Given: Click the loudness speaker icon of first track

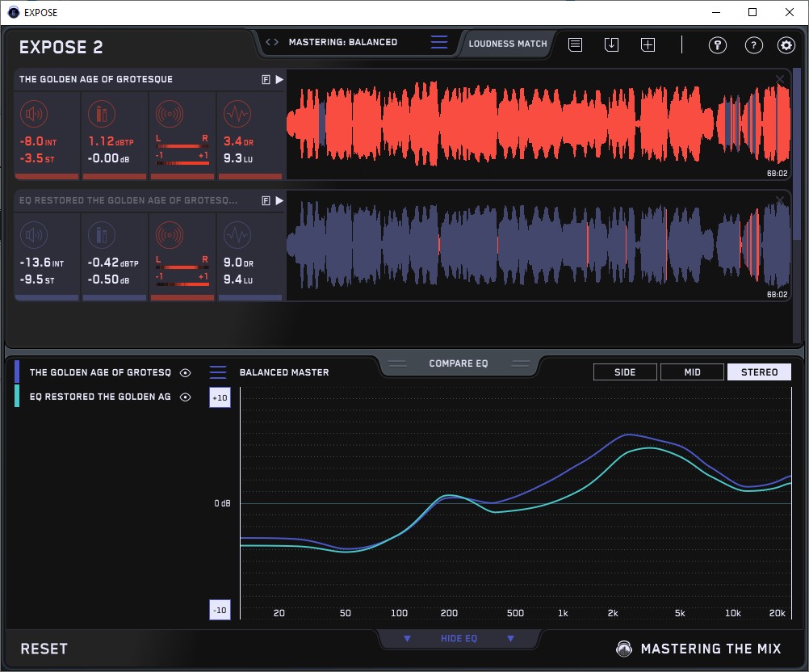Looking at the screenshot, I should point(35,114).
